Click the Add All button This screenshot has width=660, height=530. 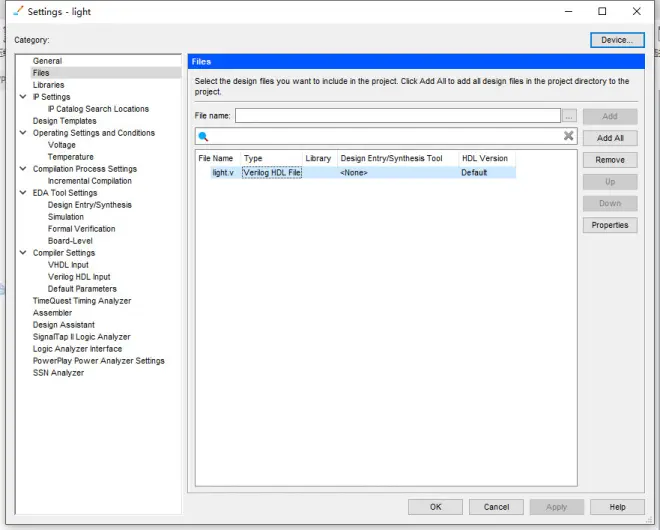point(610,138)
